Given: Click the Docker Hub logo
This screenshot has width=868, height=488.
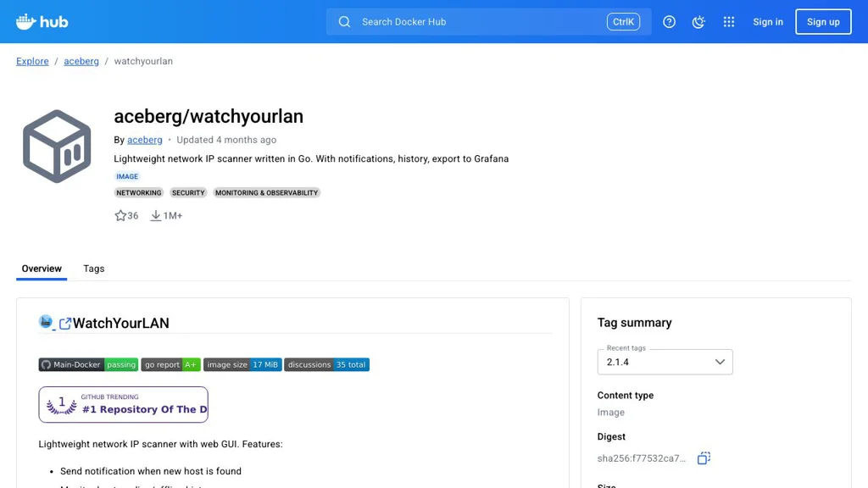Looking at the screenshot, I should (x=42, y=21).
